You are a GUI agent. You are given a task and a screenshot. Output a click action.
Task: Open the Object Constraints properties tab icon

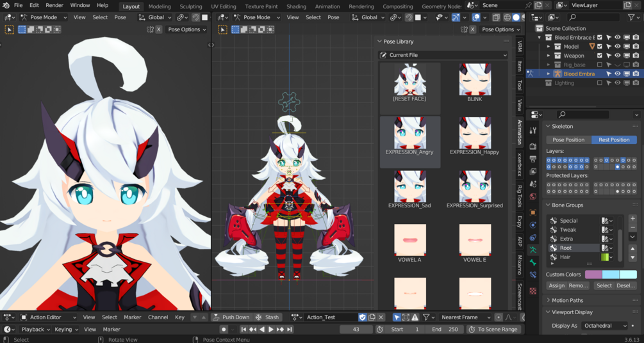pos(533,237)
